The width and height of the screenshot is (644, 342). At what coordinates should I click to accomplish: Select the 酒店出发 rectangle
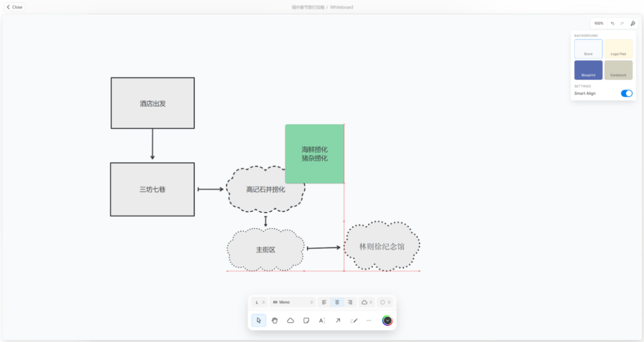[153, 103]
